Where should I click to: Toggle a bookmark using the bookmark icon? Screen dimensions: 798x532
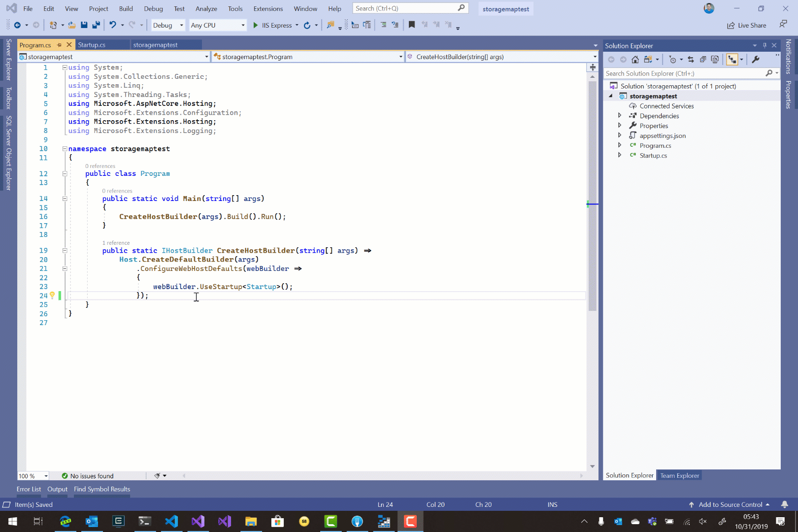tap(412, 25)
